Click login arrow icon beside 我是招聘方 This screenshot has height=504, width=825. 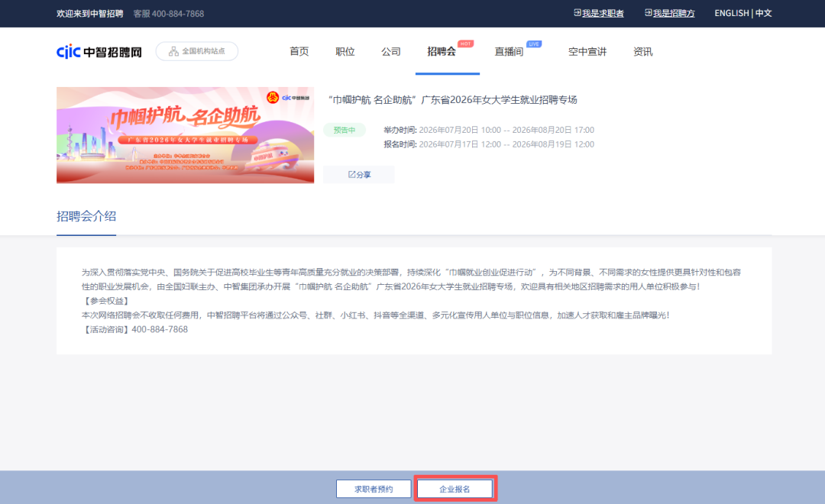tap(649, 13)
